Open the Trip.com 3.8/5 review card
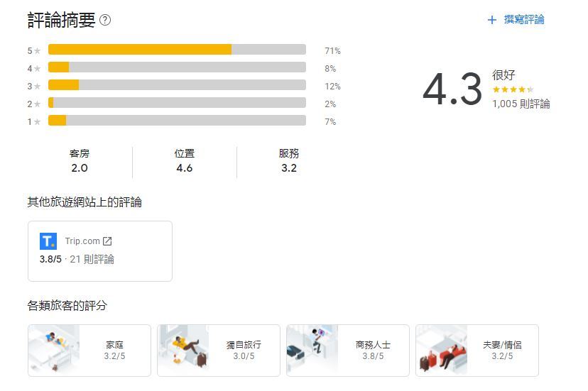The height and width of the screenshot is (391, 588). coord(100,251)
